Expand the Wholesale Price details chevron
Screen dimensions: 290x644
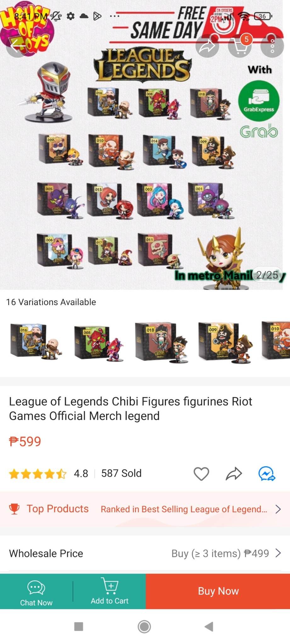click(278, 553)
